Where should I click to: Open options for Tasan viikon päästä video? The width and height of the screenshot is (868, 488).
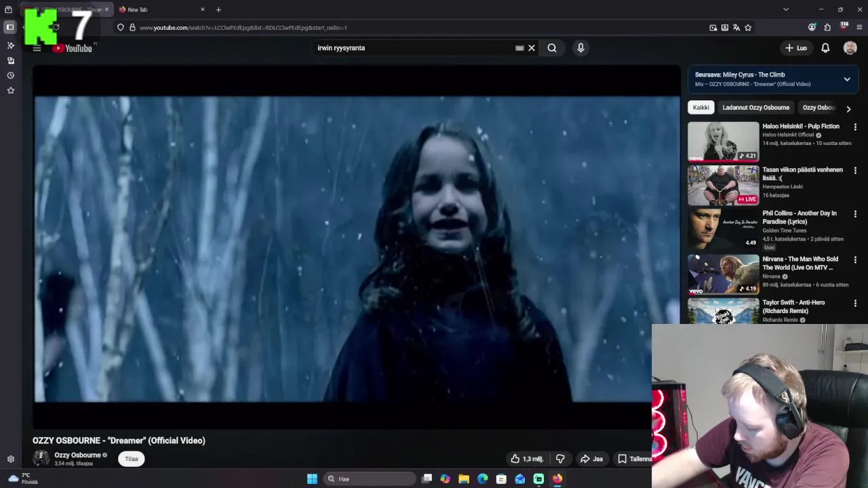coord(855,171)
